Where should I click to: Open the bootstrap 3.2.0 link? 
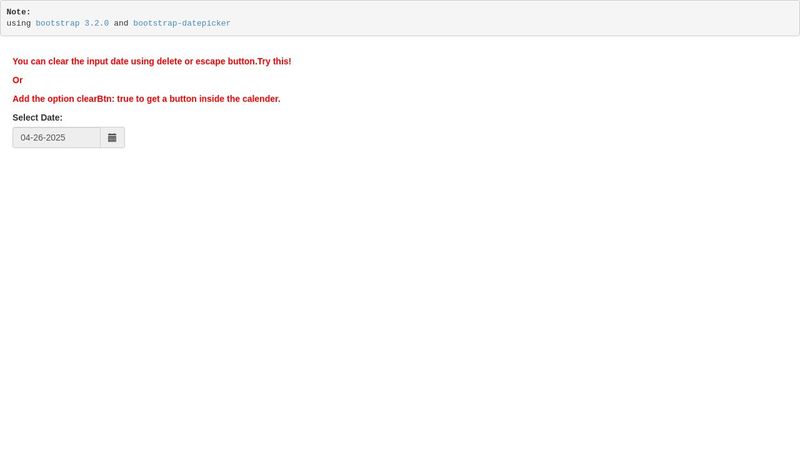pos(72,23)
